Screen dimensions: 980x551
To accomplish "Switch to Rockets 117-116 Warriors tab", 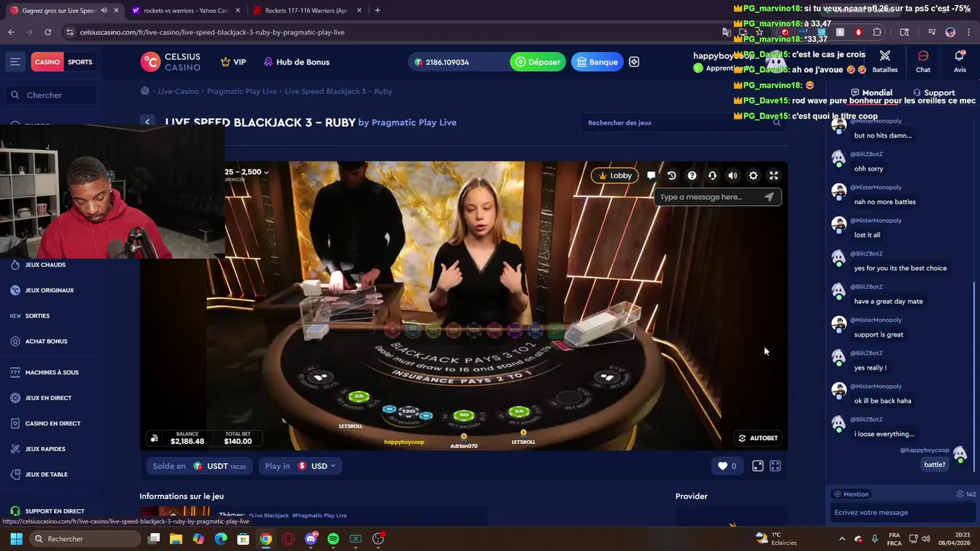I will (x=305, y=11).
